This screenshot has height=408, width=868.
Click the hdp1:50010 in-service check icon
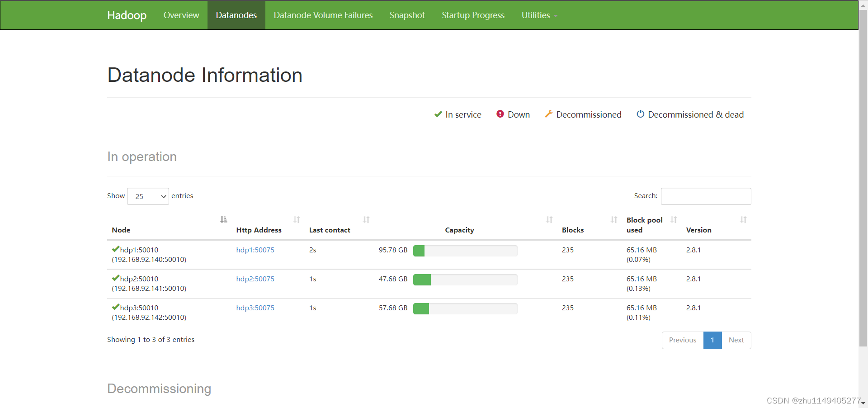(116, 249)
